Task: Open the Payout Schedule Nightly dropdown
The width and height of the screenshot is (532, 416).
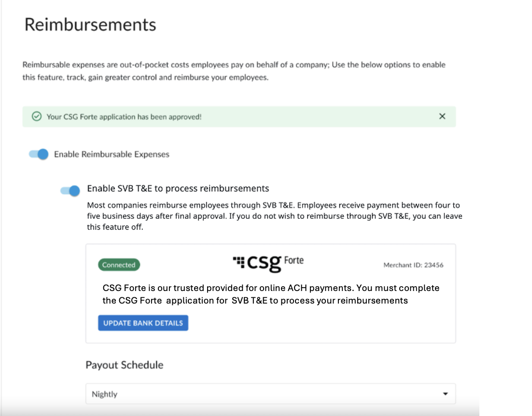Action: point(270,394)
